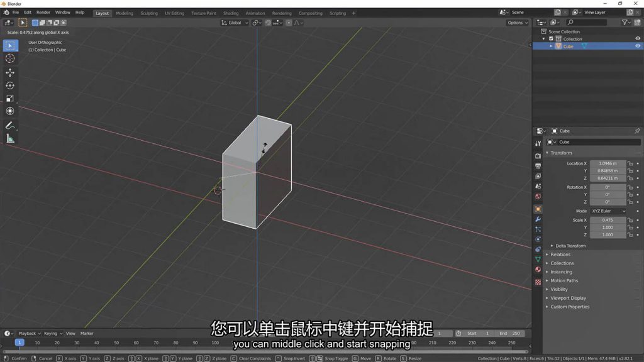Select the Move tool
Image resolution: width=644 pixels, height=362 pixels.
pos(10,73)
